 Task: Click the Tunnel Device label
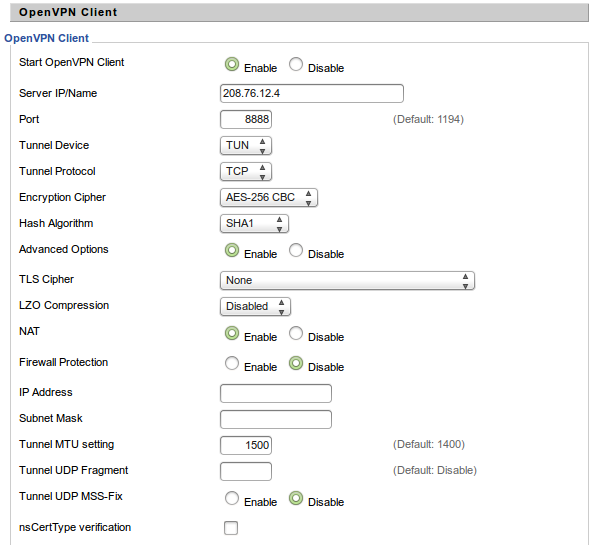tap(54, 145)
